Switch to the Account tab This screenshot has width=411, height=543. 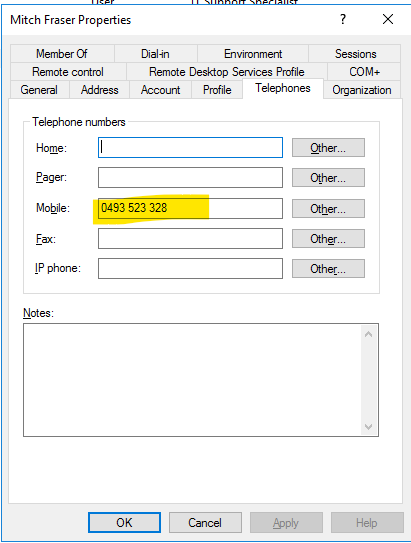coord(160,90)
